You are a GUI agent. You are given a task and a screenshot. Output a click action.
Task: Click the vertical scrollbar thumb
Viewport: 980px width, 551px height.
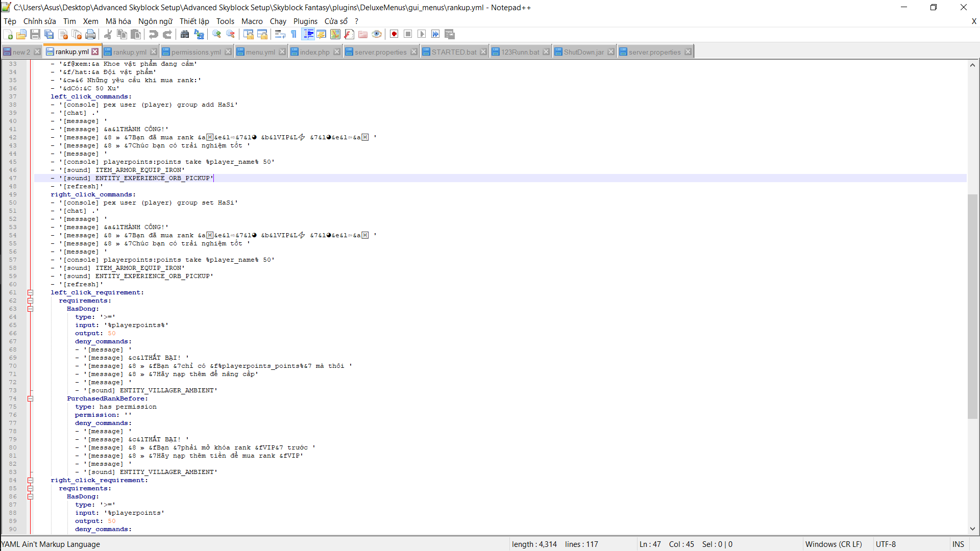click(972, 306)
